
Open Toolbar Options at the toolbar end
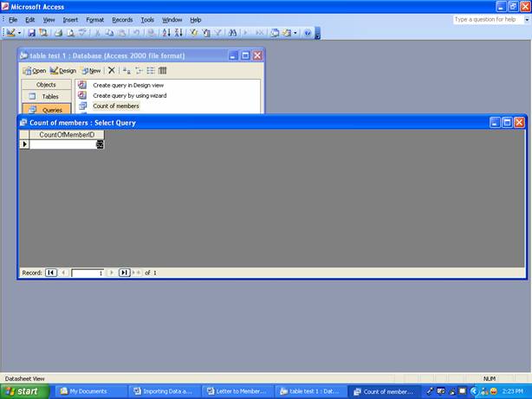click(x=318, y=33)
